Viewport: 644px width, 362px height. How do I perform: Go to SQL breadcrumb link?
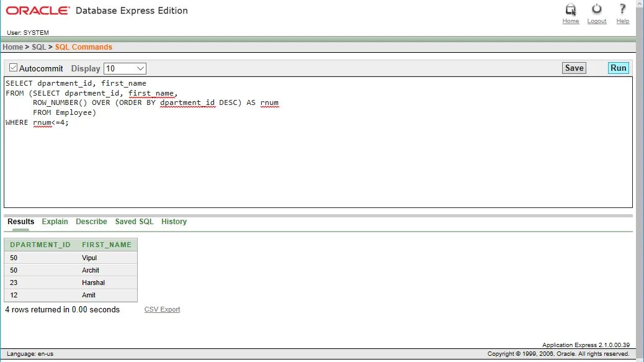[39, 47]
